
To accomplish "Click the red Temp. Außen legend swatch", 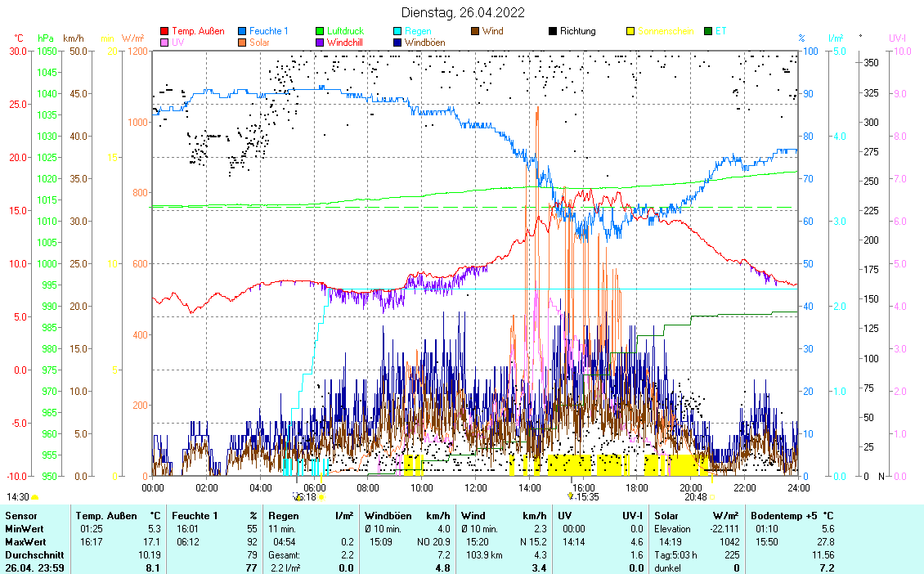I will [x=164, y=31].
